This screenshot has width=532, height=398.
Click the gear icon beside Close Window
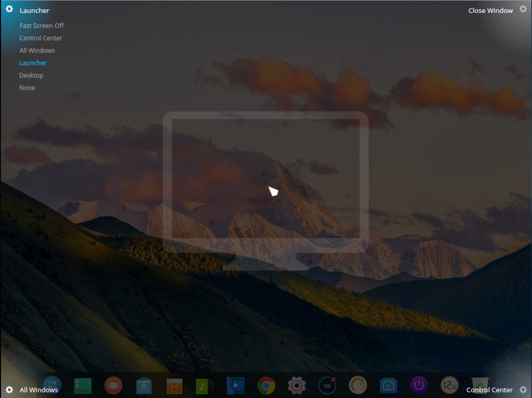coord(523,9)
